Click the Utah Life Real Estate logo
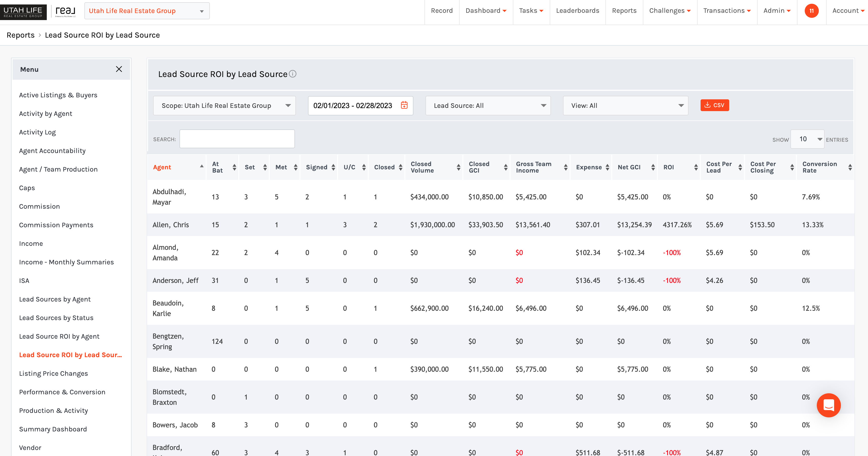The height and width of the screenshot is (456, 868). pyautogui.click(x=23, y=12)
